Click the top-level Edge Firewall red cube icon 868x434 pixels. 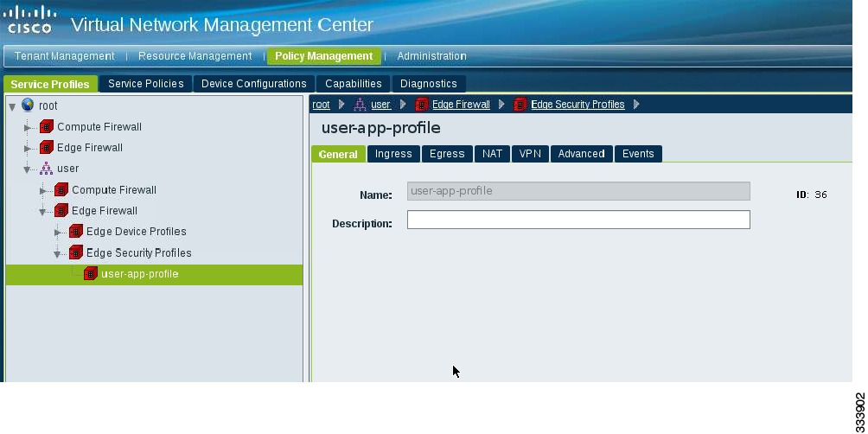(x=47, y=148)
